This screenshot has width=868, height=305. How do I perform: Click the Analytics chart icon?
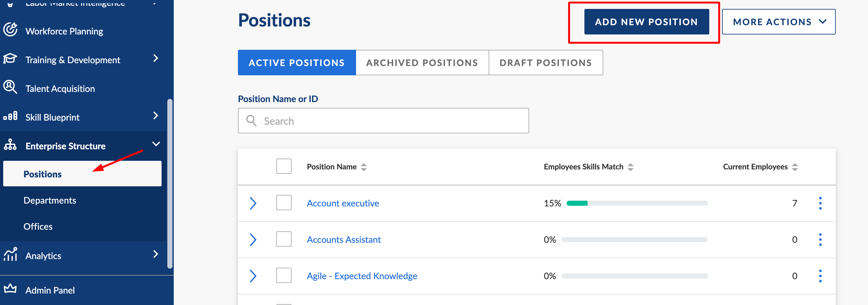coord(10,255)
